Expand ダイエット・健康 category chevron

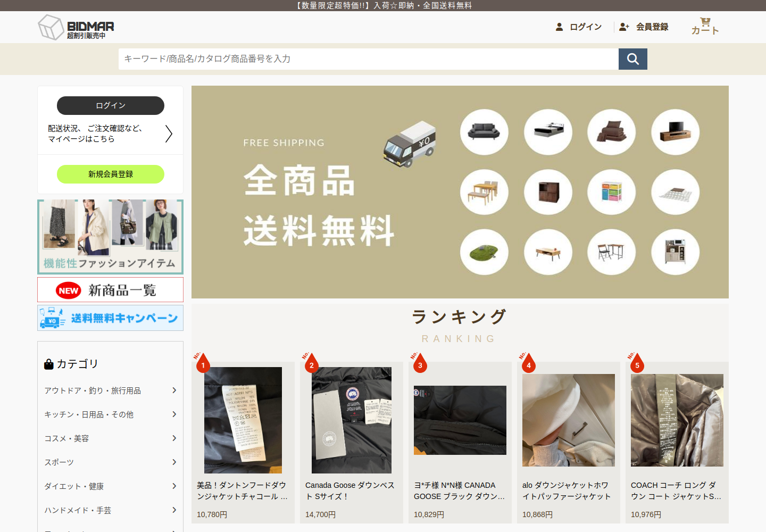tap(174, 486)
